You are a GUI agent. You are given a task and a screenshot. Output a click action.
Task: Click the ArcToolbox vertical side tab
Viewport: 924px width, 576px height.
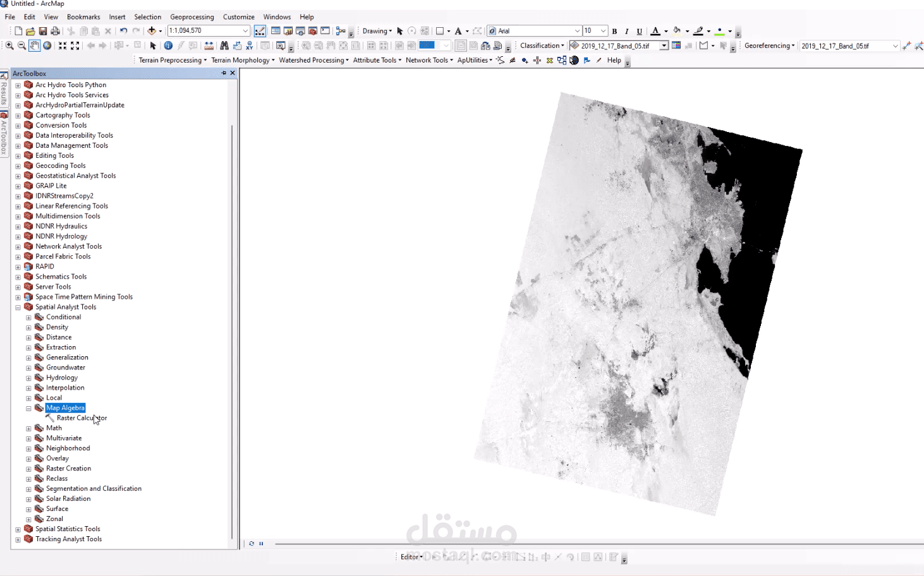(4, 133)
